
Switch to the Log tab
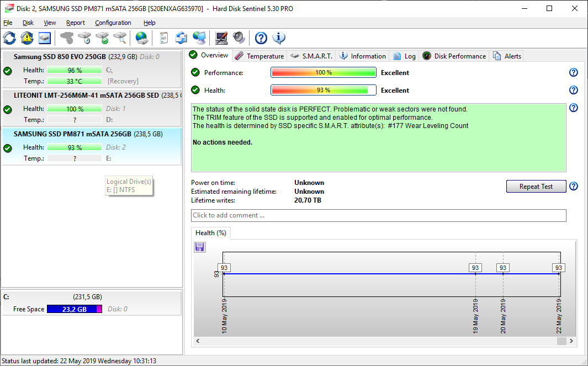[x=404, y=56]
